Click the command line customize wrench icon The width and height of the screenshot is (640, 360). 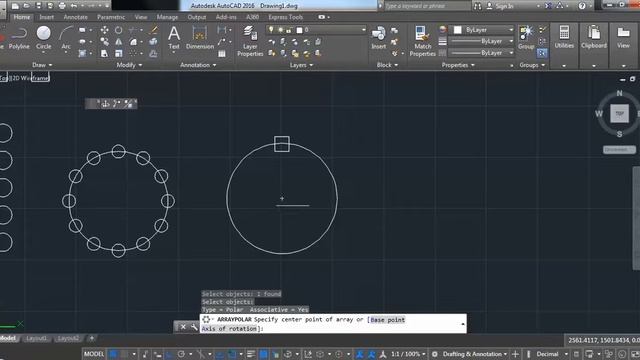click(194, 327)
